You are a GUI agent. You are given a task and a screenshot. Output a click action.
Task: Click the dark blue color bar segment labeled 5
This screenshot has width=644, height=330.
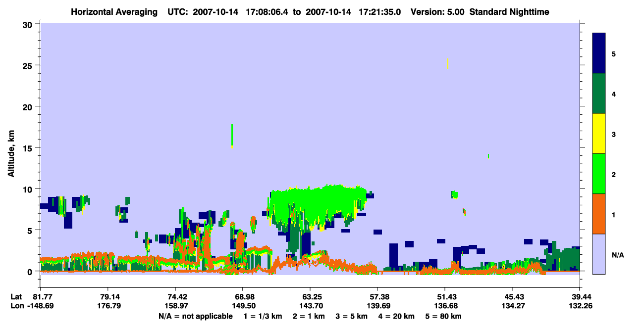599,53
